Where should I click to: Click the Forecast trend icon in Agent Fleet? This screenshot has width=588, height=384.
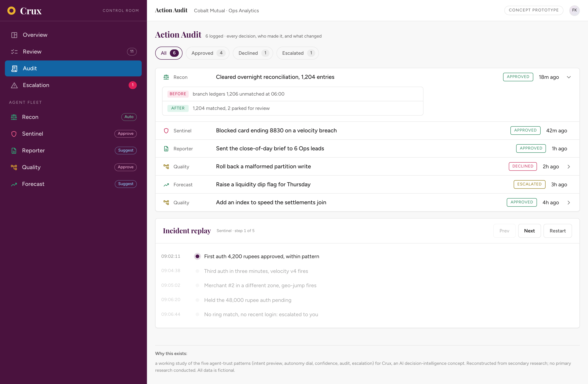click(14, 184)
